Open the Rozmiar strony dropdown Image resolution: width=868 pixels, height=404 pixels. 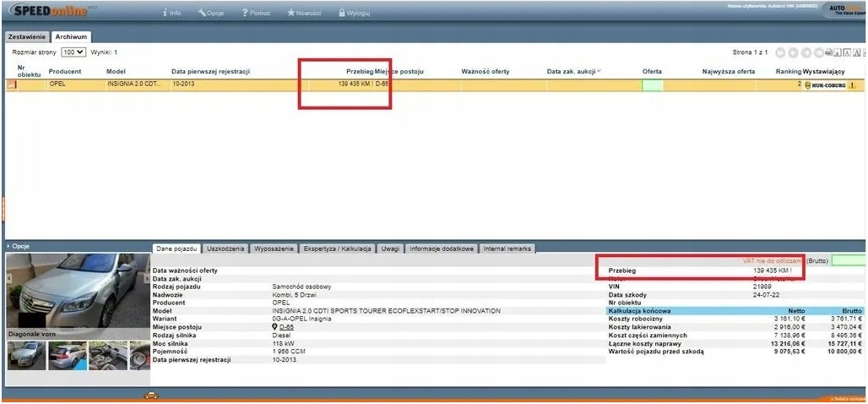(x=73, y=52)
